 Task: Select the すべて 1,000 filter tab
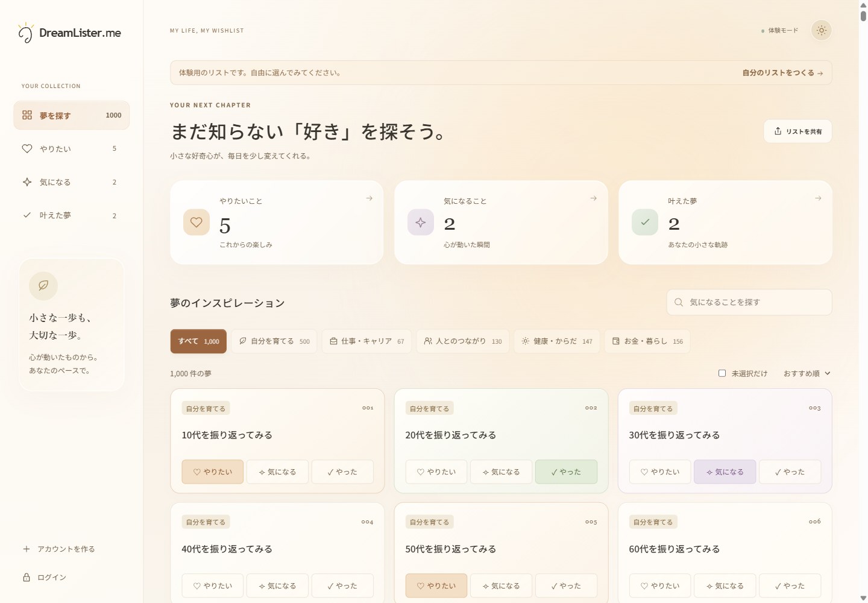click(198, 341)
